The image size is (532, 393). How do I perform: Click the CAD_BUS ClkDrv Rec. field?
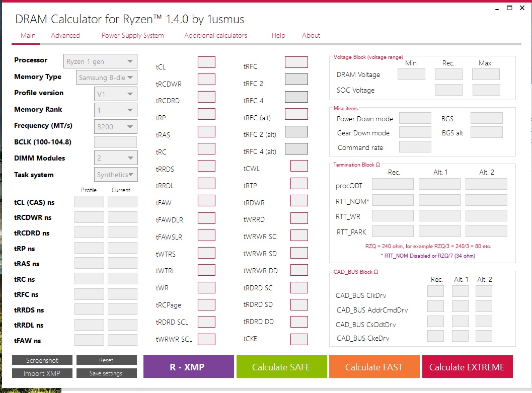436,291
